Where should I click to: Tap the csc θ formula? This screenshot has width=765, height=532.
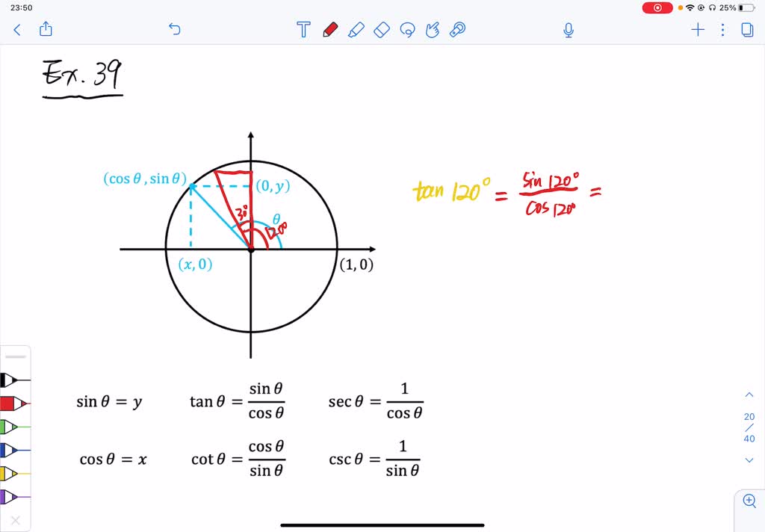coord(375,459)
